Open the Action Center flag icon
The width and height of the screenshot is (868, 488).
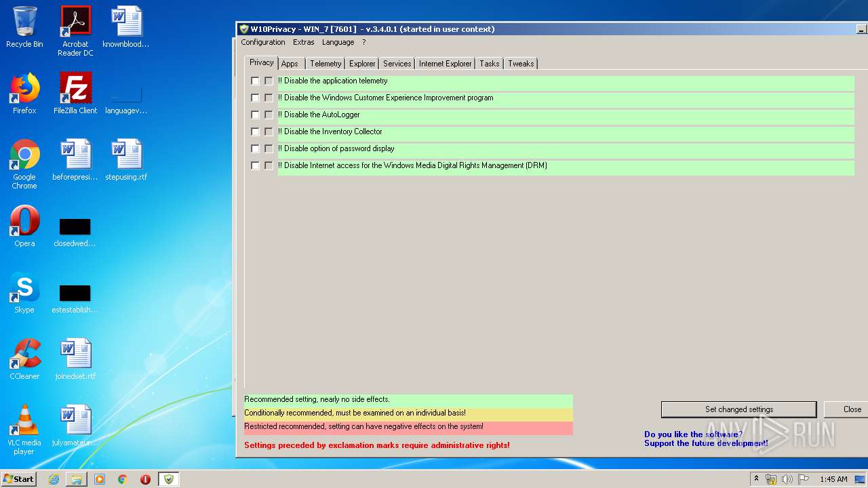tap(804, 479)
